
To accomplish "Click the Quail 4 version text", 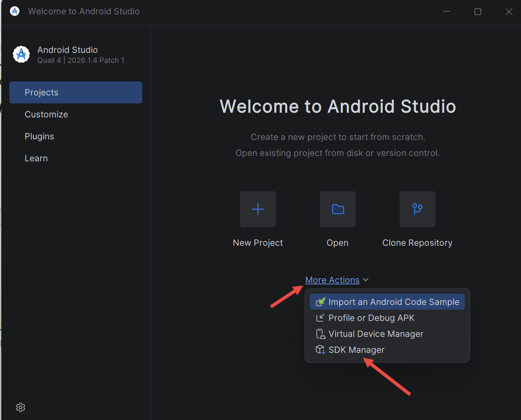I will pos(81,61).
